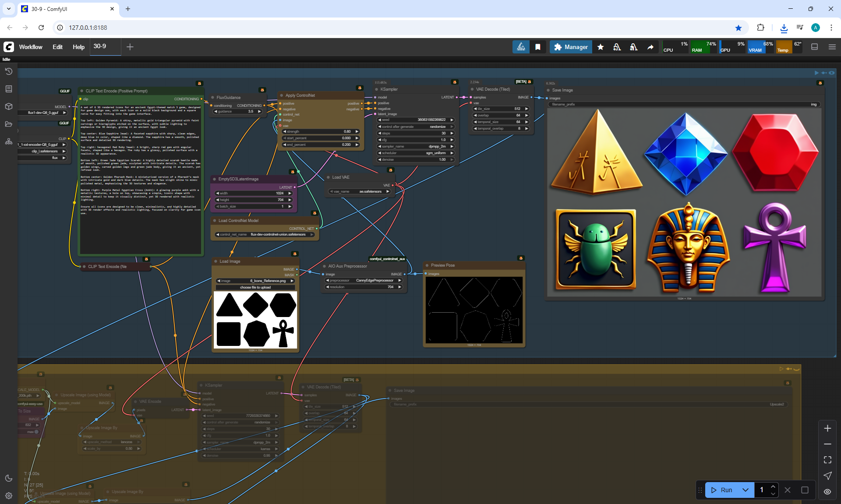Click the Manager button

571,47
